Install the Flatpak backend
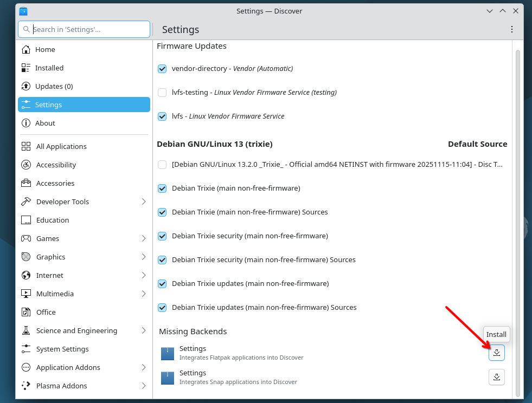Image resolution: width=532 pixels, height=403 pixels. click(496, 353)
